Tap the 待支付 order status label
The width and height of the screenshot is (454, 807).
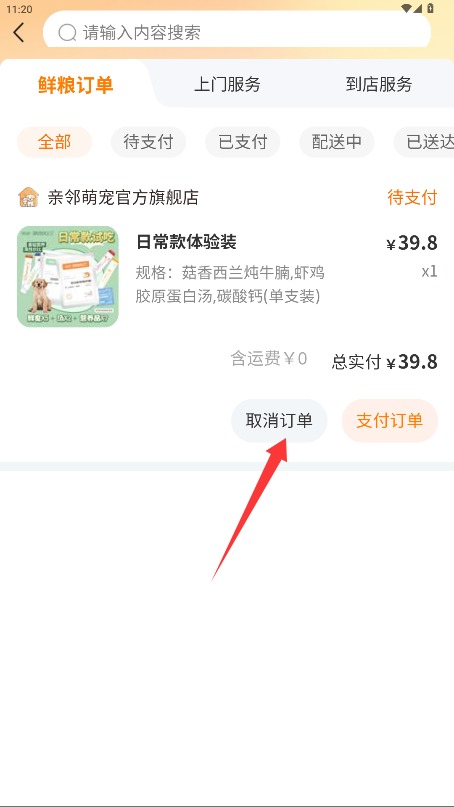click(x=412, y=197)
